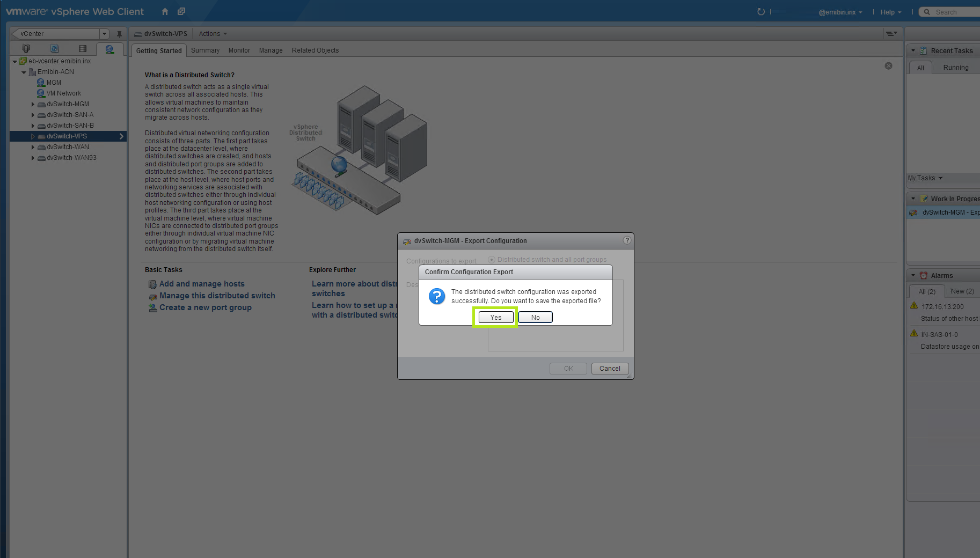Decline saving with the No button
The image size is (980, 558).
pyautogui.click(x=535, y=318)
